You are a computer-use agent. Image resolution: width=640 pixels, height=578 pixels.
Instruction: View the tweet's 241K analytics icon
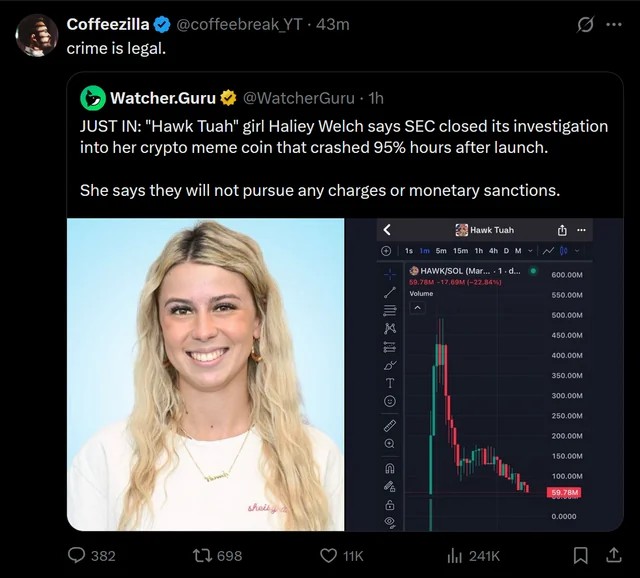click(x=455, y=555)
